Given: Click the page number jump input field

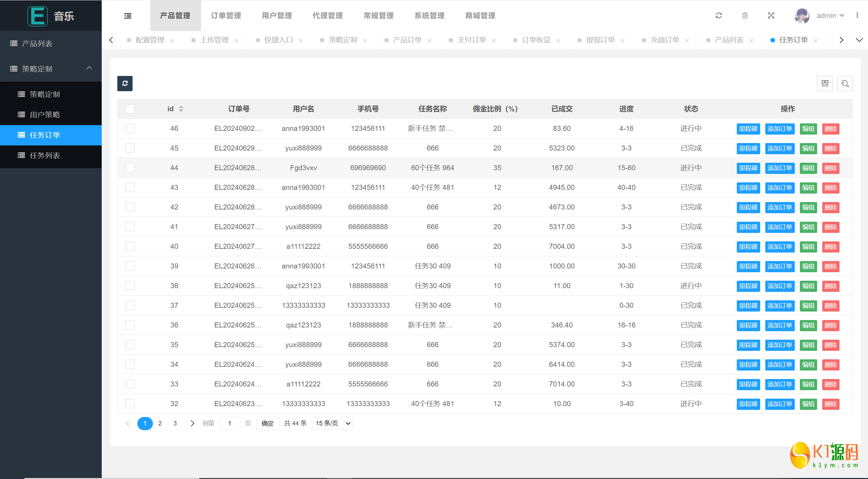Looking at the screenshot, I should pyautogui.click(x=230, y=423).
